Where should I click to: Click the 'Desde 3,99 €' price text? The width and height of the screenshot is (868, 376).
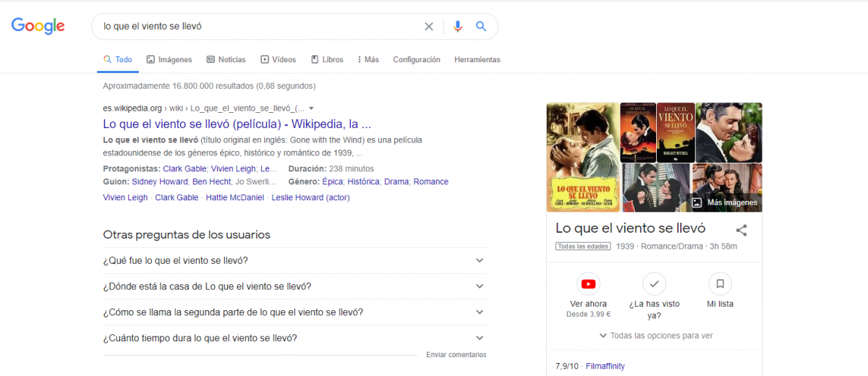tap(589, 315)
